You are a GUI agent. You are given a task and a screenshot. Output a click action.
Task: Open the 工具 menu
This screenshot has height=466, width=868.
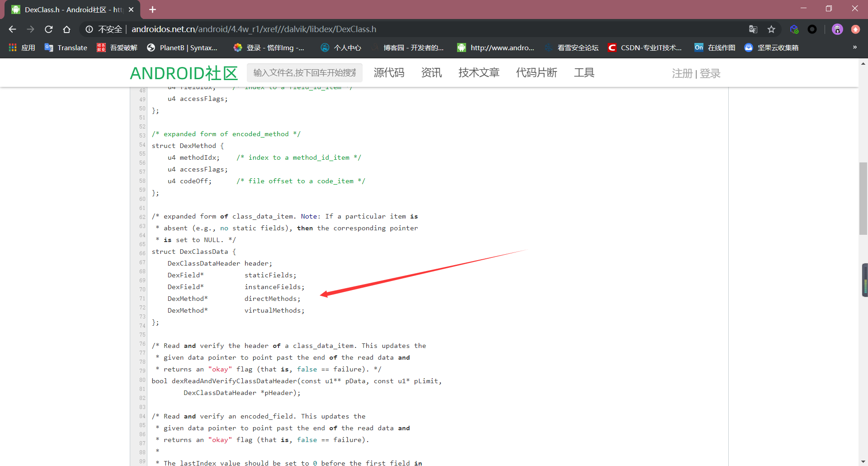[x=584, y=73]
